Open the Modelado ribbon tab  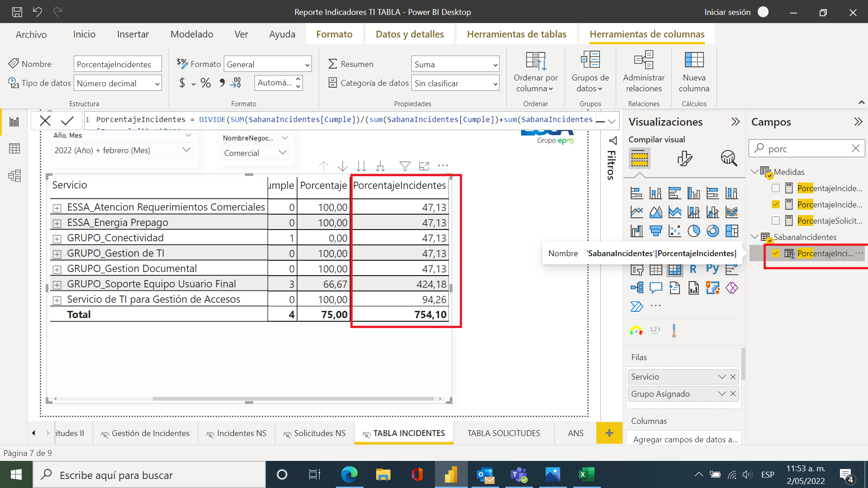(x=192, y=34)
